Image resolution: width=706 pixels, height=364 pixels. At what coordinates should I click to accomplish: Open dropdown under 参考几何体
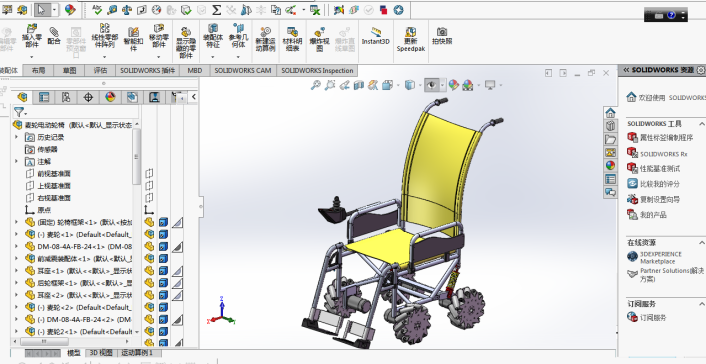pyautogui.click(x=238, y=57)
